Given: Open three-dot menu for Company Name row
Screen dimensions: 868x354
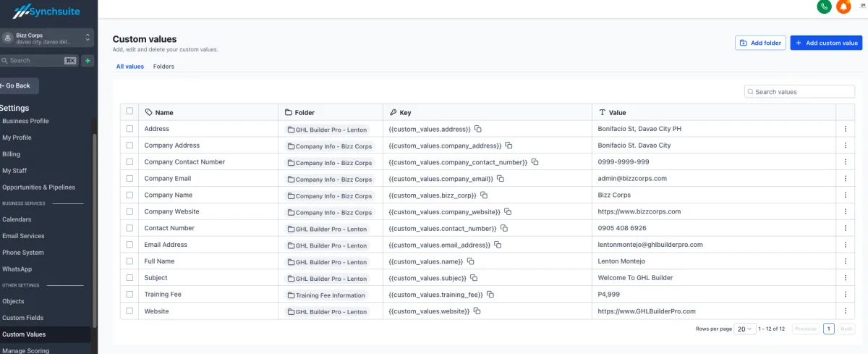Looking at the screenshot, I should (845, 195).
